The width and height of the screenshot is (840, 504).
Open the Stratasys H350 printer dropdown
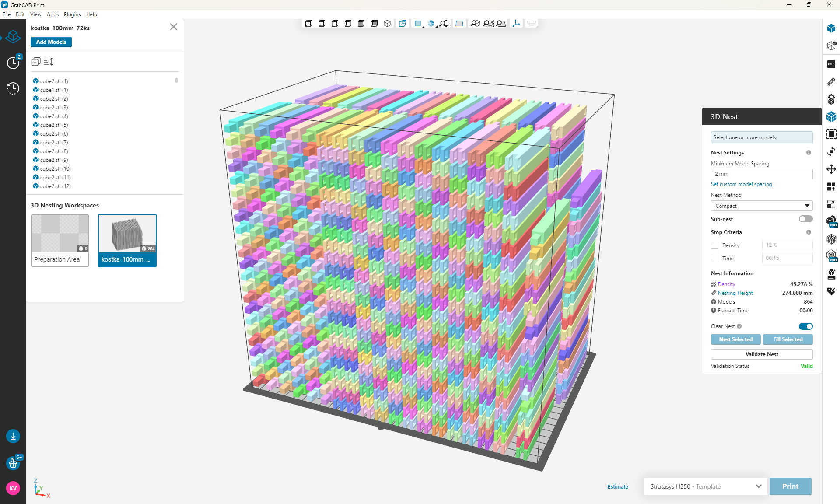coord(706,486)
